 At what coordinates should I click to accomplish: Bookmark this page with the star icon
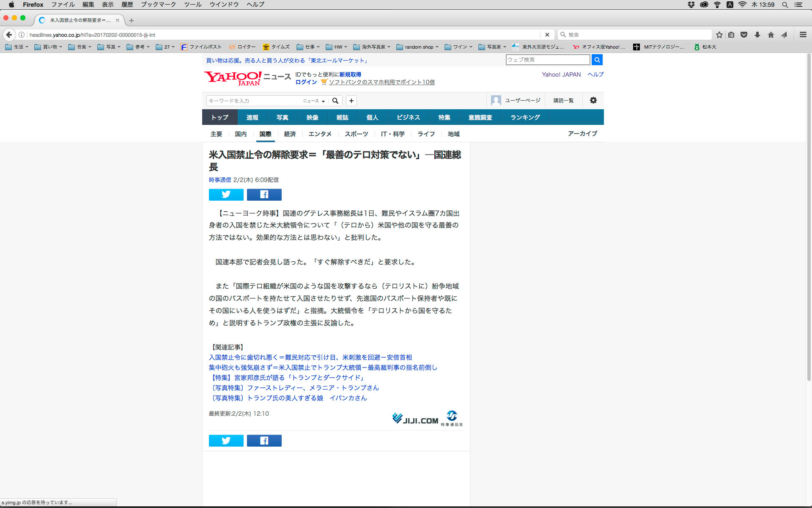tap(719, 35)
